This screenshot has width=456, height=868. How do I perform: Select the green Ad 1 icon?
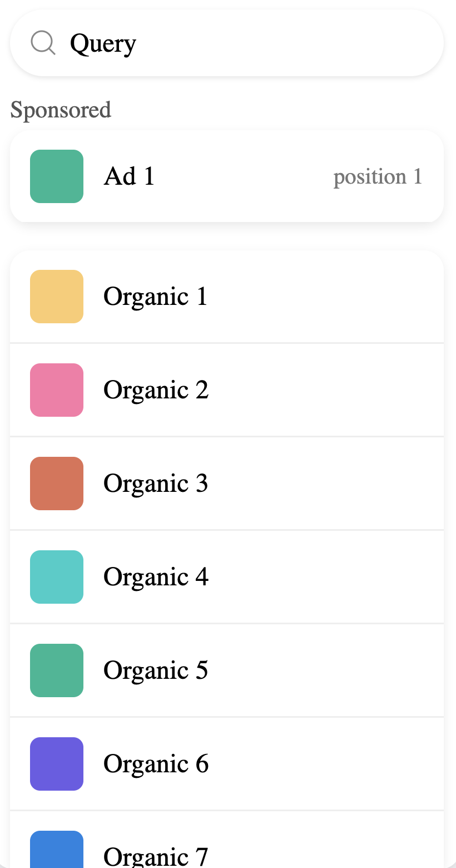pos(57,176)
